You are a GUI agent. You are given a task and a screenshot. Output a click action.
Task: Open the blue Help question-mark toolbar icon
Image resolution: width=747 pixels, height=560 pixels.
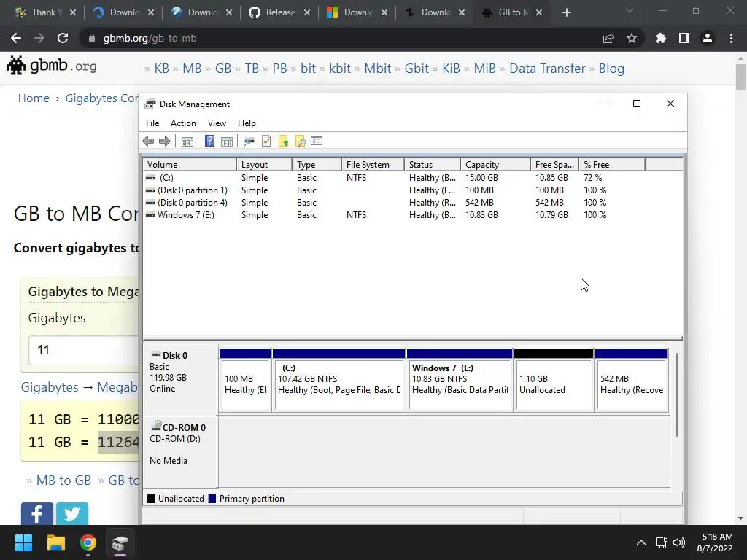coord(209,141)
